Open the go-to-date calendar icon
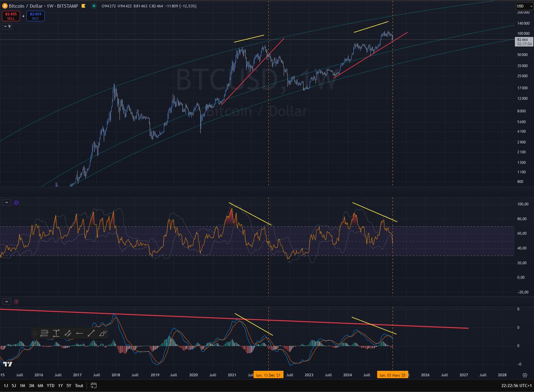Viewport: 534px width, 392px height. pyautogui.click(x=94, y=385)
